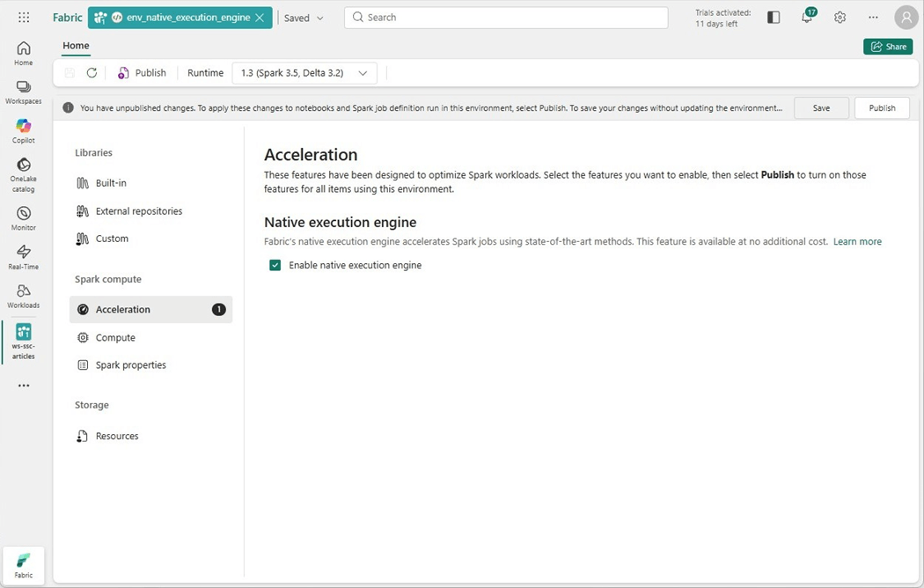Launch Copilot from the left rail
Screen dimensions: 924x588
[x=24, y=131]
